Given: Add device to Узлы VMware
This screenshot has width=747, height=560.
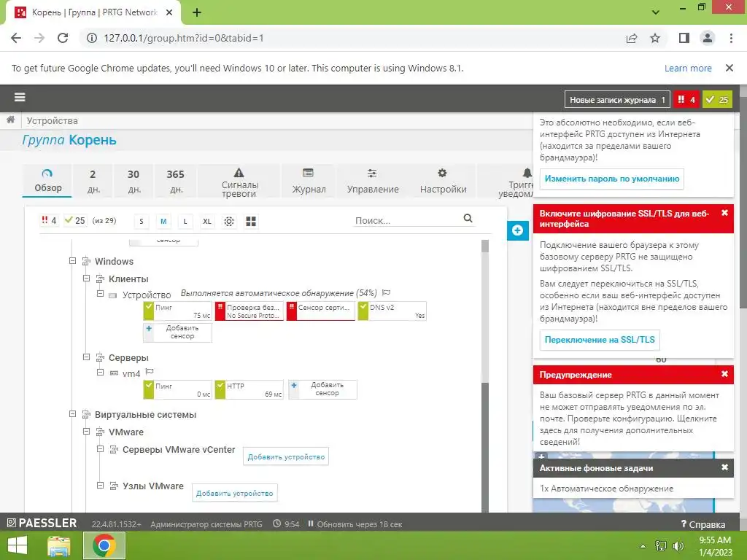Looking at the screenshot, I should click(234, 493).
